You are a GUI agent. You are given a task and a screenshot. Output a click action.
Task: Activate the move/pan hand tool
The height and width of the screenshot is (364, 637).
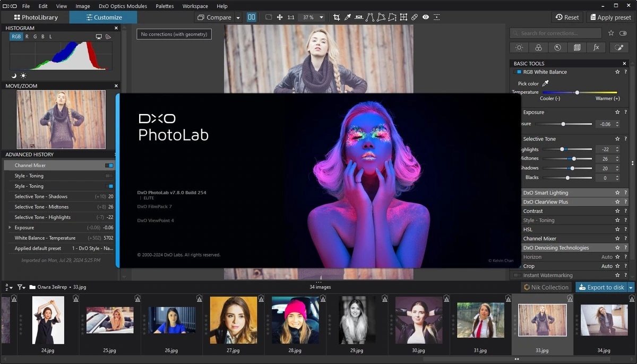(280, 18)
